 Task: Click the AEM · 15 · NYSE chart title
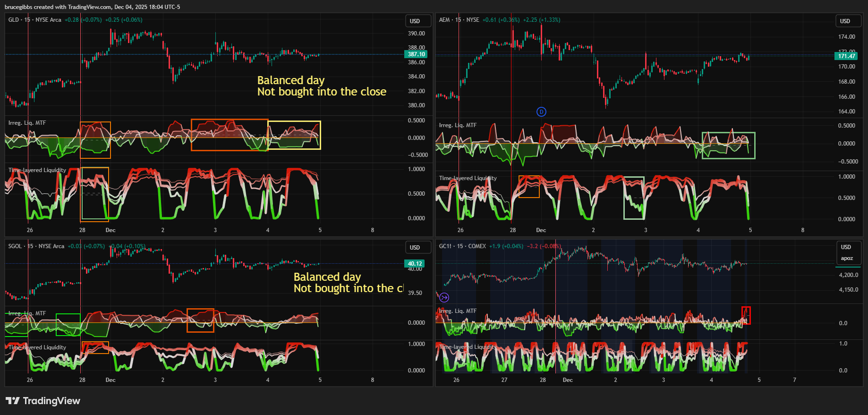pyautogui.click(x=459, y=20)
